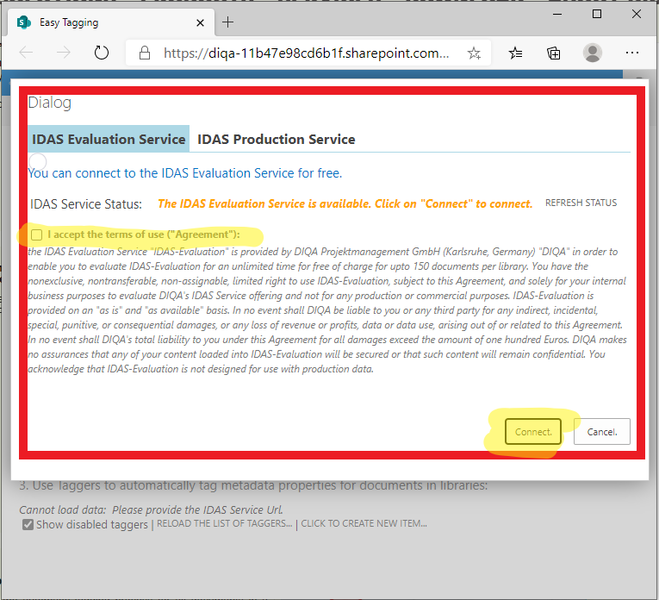Open the browser settings ellipsis menu

(632, 53)
